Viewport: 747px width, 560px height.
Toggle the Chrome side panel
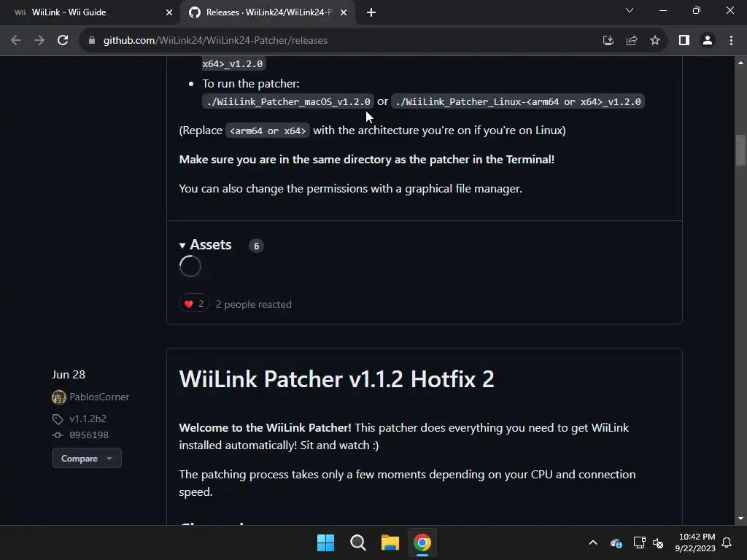(x=684, y=41)
